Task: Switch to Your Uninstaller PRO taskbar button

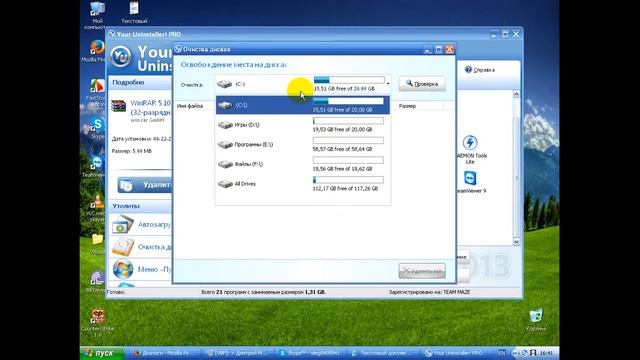Action: [456, 353]
